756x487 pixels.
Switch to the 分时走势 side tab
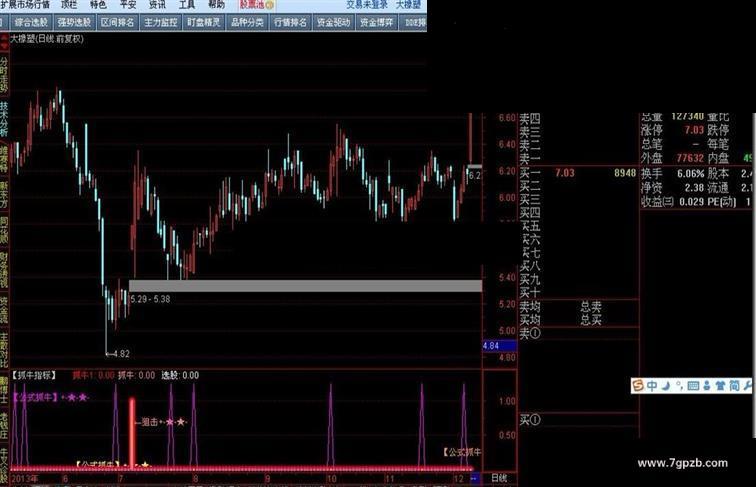point(4,75)
